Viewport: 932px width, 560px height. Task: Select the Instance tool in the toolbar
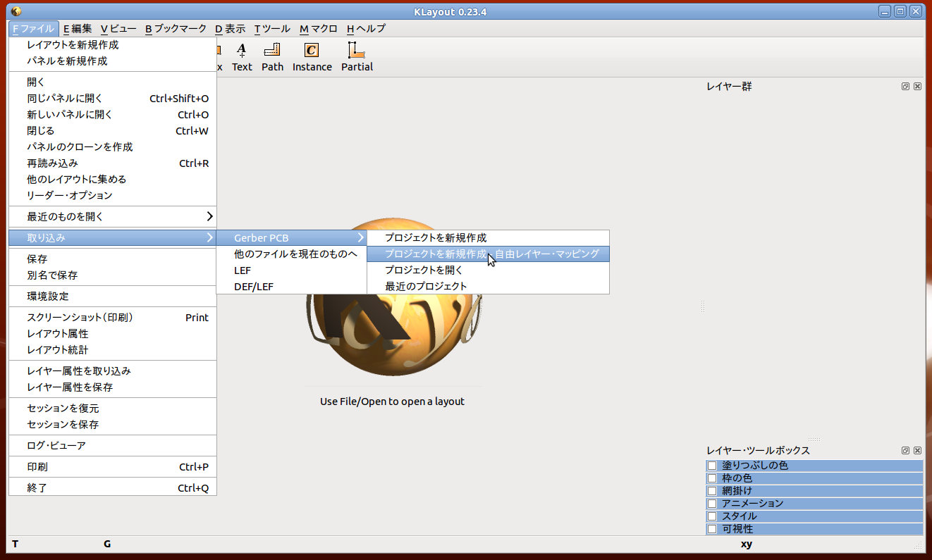click(x=312, y=55)
